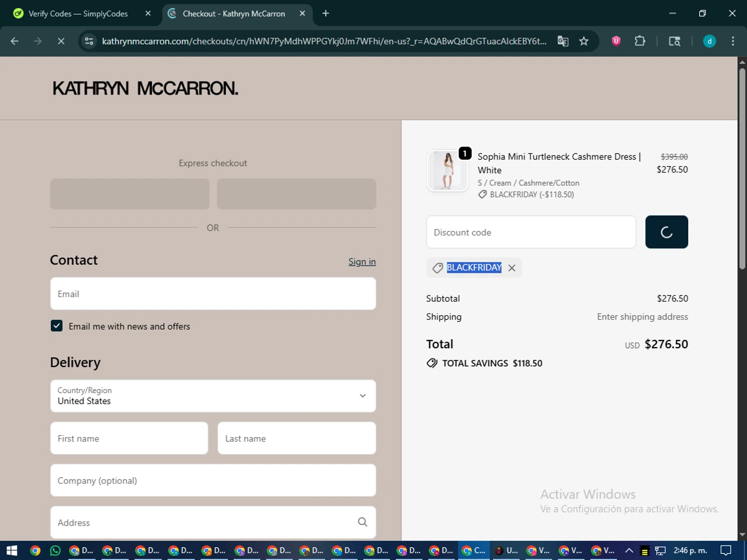Click 'Enter shipping address' text
Image resolution: width=747 pixels, height=560 pixels.
click(642, 317)
